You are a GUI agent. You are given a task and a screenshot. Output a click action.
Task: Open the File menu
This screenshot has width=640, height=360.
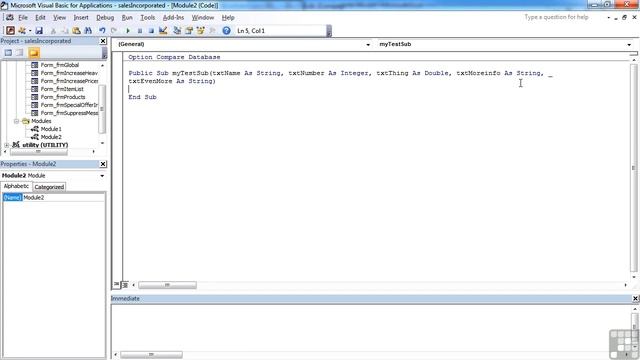[x=23, y=18]
